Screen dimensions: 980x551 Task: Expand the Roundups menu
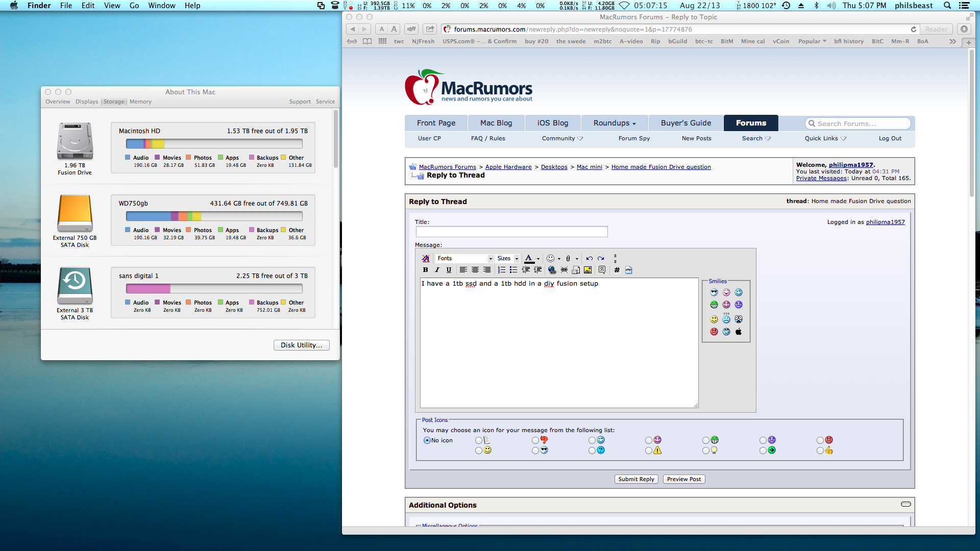click(615, 123)
